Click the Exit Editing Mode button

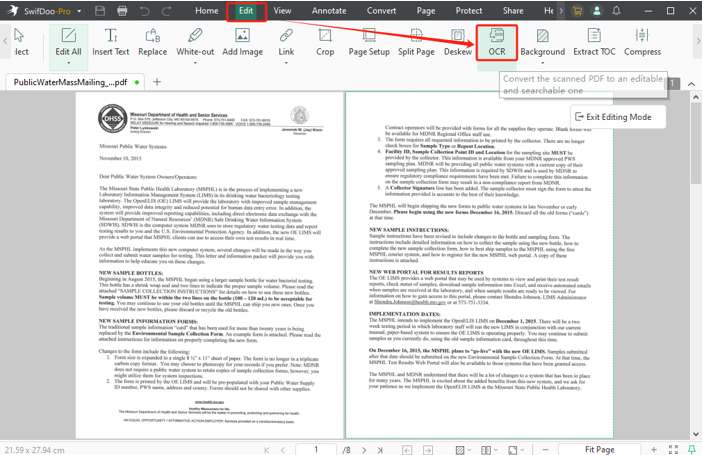coord(618,117)
